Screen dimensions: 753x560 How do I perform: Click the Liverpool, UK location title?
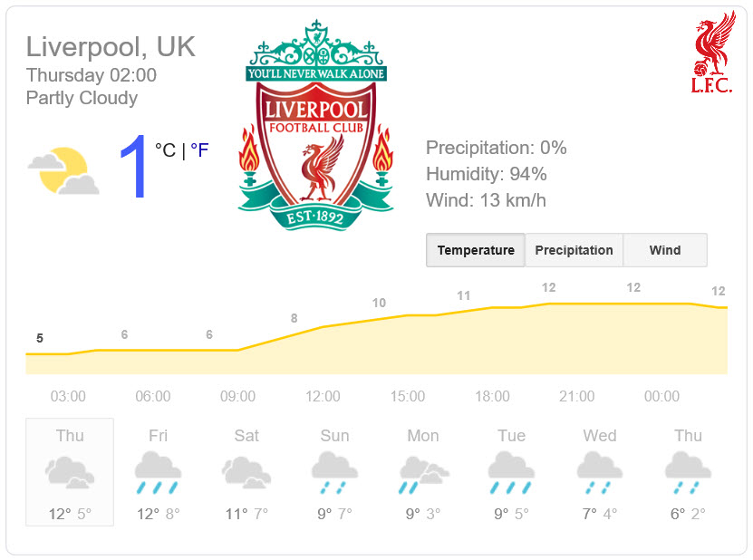[111, 47]
